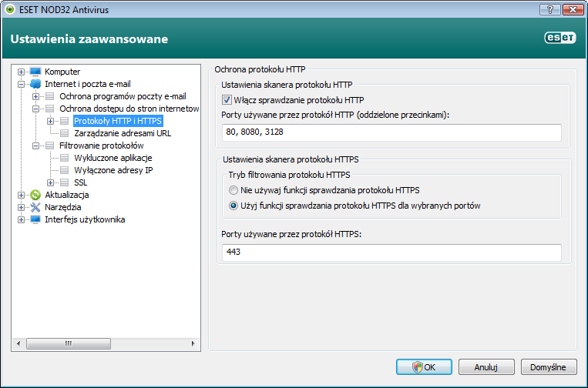Image resolution: width=588 pixels, height=388 pixels.
Task: Select Użyj funkcji sprawdzania HTTPS dla wybranych portów
Action: (234, 206)
